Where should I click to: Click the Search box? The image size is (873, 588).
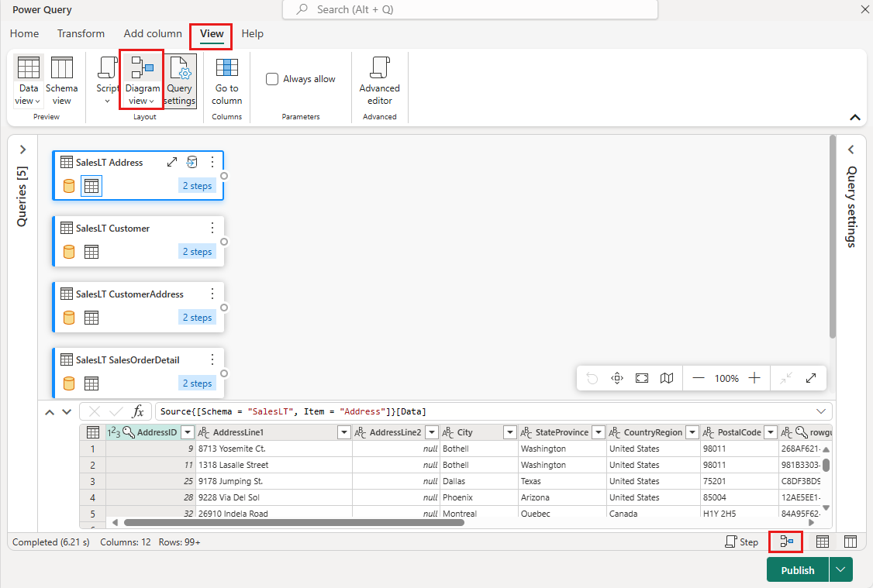(x=470, y=9)
